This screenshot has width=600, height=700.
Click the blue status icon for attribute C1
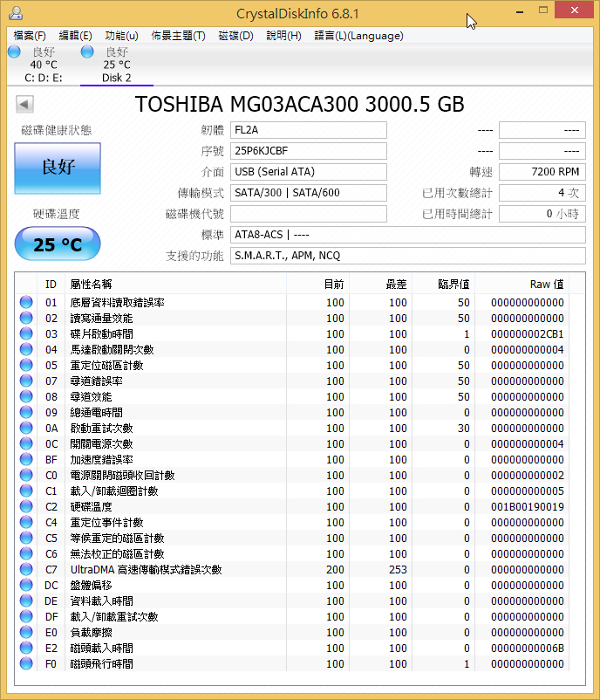pyautogui.click(x=26, y=491)
